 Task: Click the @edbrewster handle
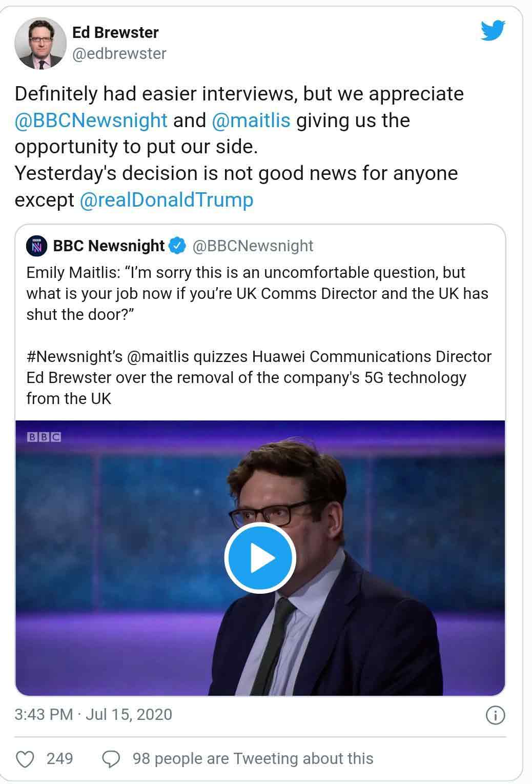[x=119, y=53]
